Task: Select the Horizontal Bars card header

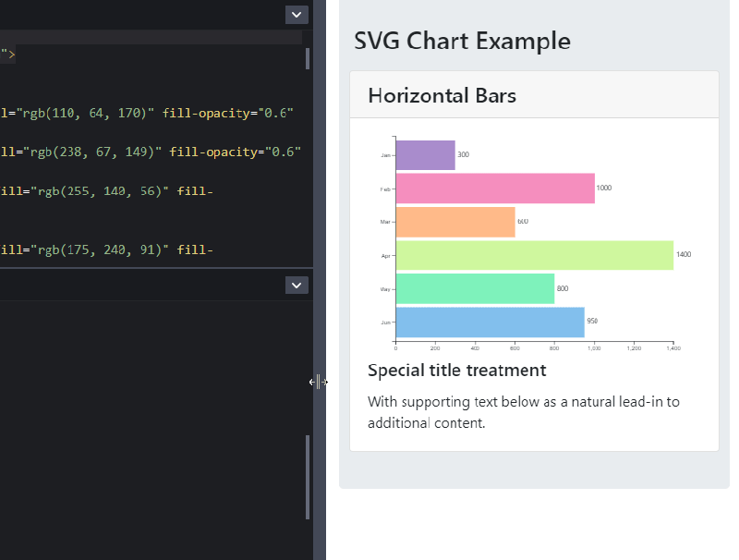Action: (442, 95)
